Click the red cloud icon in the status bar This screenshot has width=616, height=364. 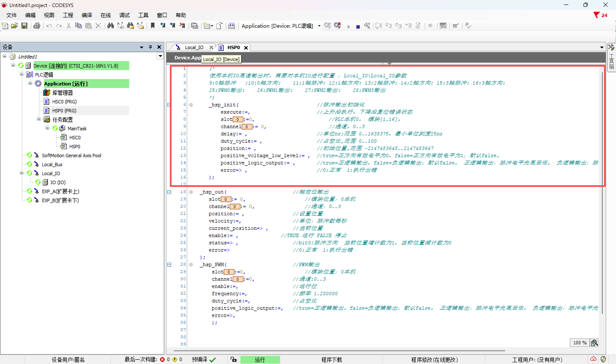pos(593,359)
